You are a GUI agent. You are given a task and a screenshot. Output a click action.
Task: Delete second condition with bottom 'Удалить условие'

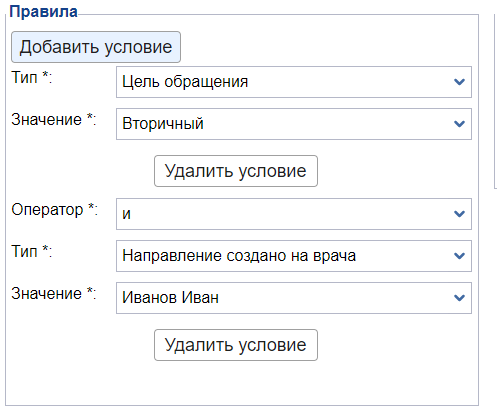tap(236, 345)
